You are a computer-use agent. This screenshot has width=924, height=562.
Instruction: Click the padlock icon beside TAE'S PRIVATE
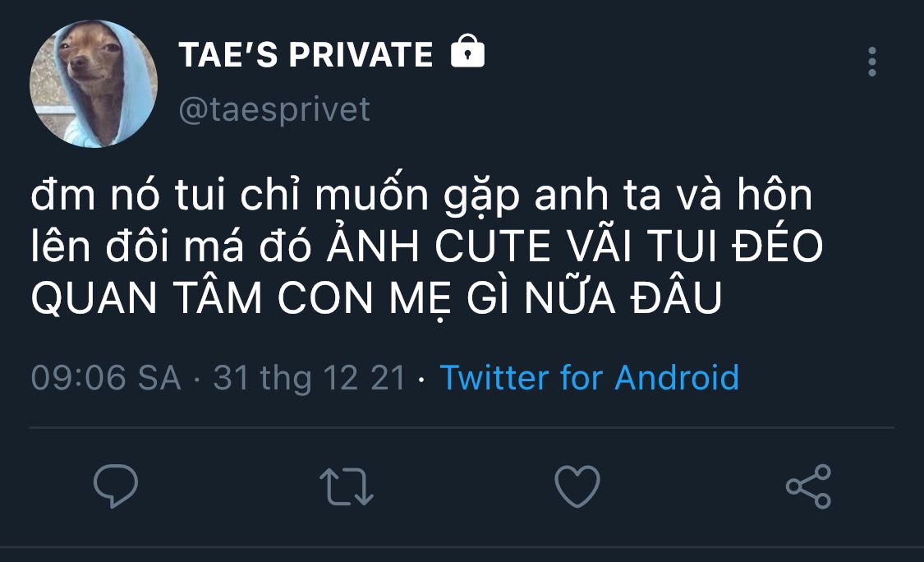point(468,53)
